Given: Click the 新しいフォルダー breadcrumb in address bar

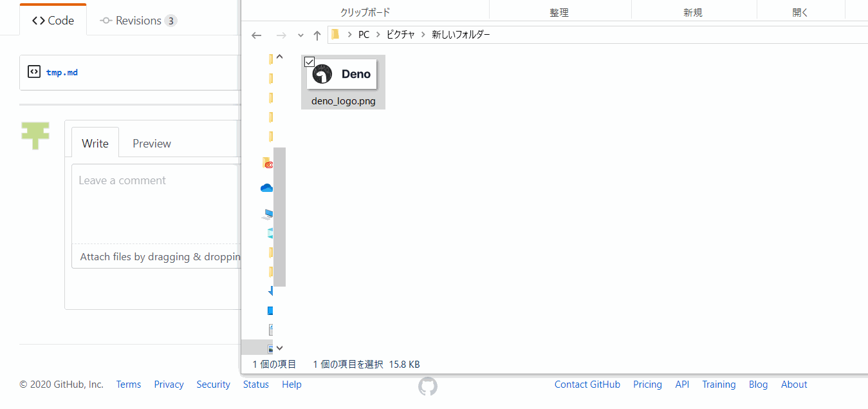Looking at the screenshot, I should point(461,35).
